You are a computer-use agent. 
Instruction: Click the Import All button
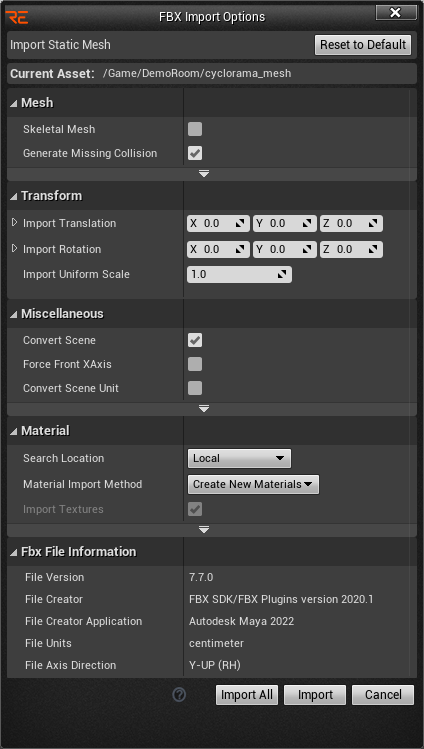[247, 695]
